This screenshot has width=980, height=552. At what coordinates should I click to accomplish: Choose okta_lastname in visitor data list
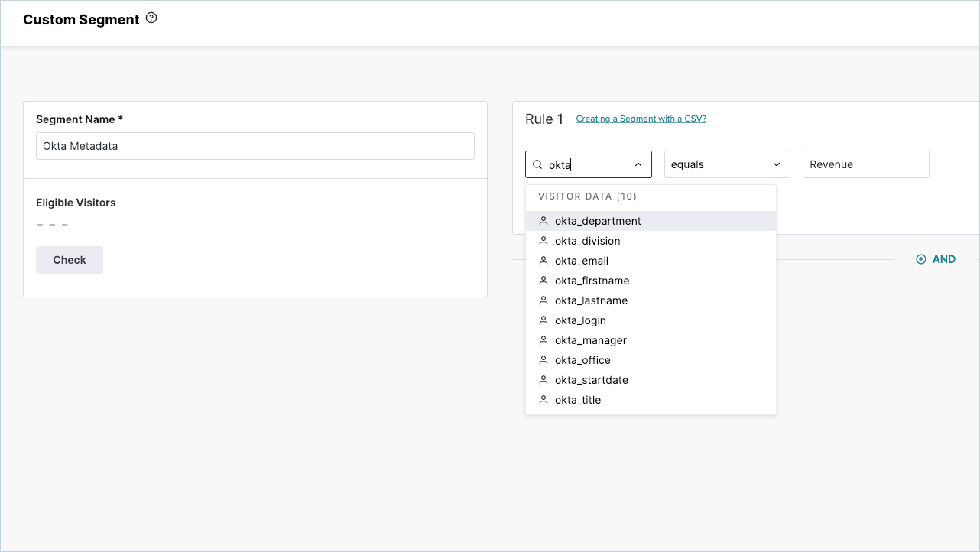(x=651, y=300)
